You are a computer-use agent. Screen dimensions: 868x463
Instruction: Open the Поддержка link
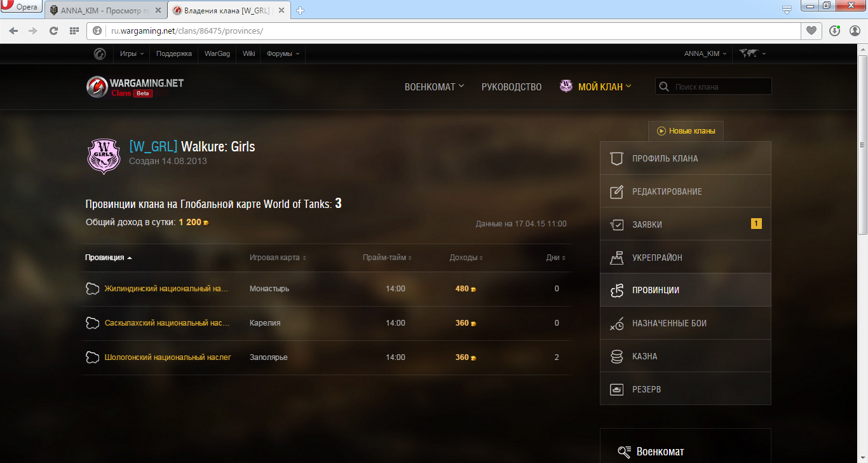point(173,53)
